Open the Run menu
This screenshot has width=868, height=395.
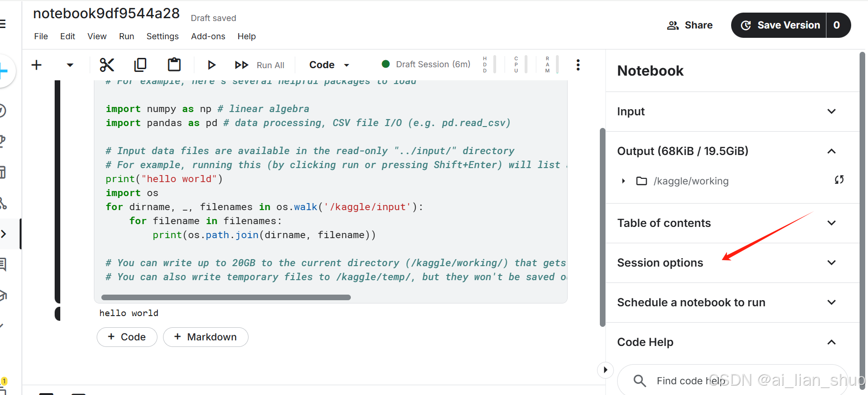pyautogui.click(x=127, y=36)
